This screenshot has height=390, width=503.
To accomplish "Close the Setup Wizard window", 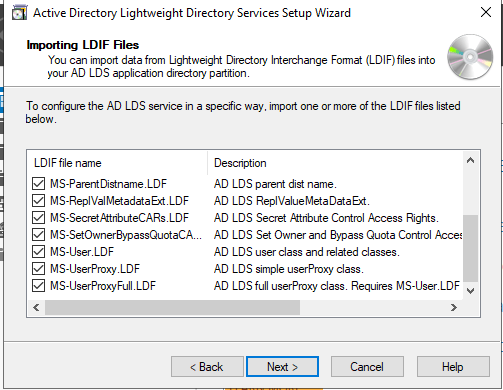I will [486, 12].
